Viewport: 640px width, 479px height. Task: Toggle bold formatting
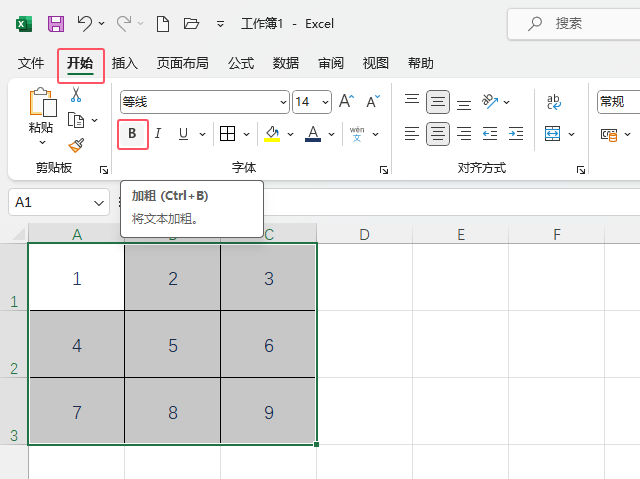click(132, 134)
